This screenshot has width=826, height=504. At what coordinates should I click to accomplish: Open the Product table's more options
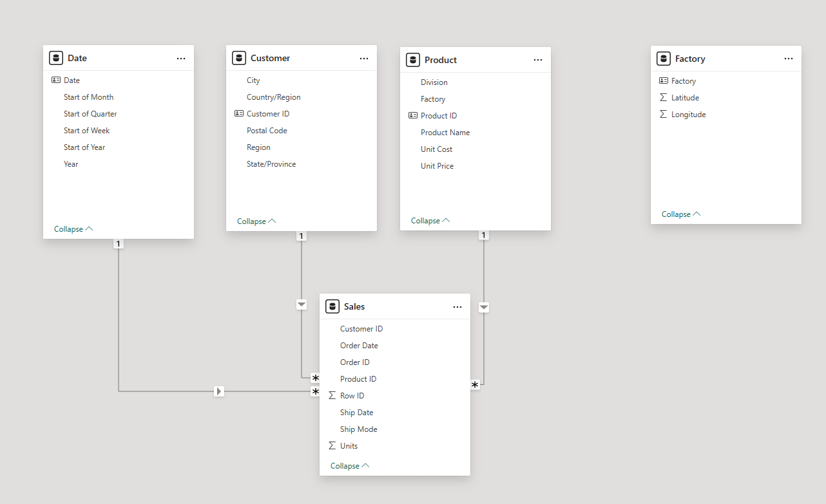[538, 60]
